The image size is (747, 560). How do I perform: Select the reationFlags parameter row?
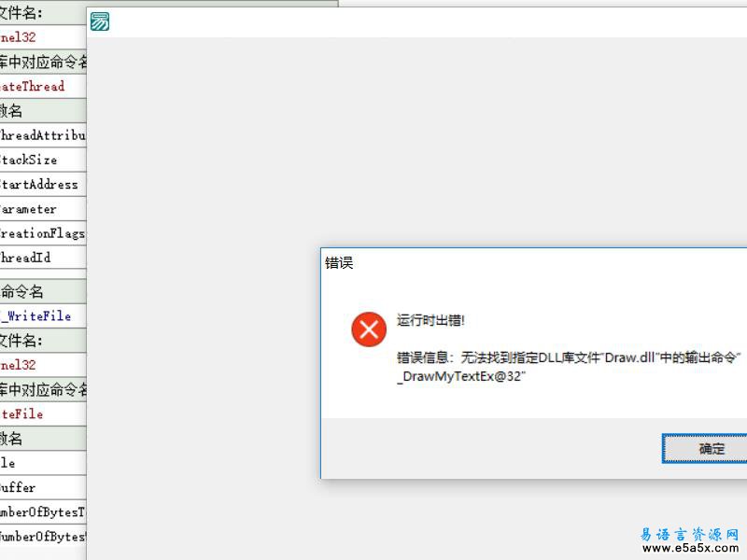(43, 233)
